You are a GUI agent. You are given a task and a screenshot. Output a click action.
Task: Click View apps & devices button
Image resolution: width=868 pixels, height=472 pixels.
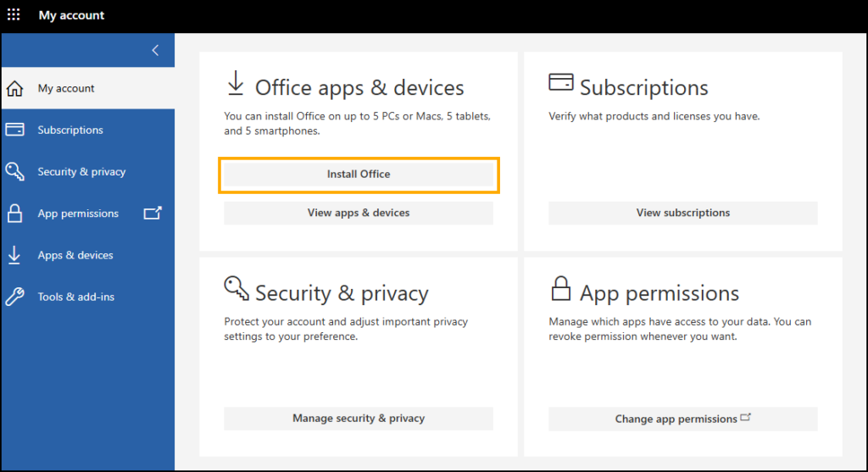(359, 213)
